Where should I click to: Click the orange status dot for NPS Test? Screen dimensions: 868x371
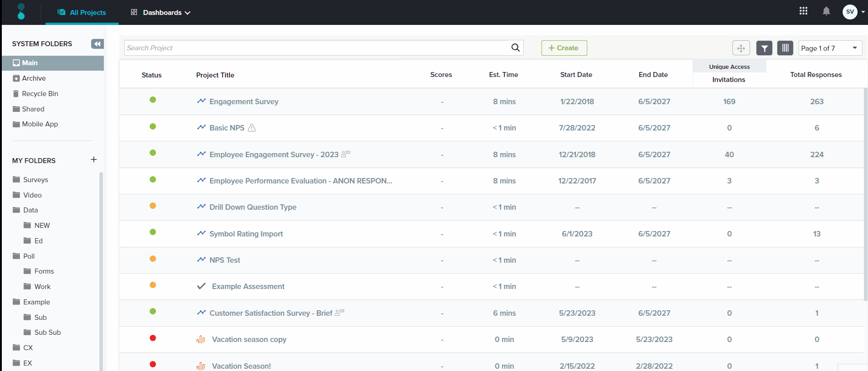(153, 259)
